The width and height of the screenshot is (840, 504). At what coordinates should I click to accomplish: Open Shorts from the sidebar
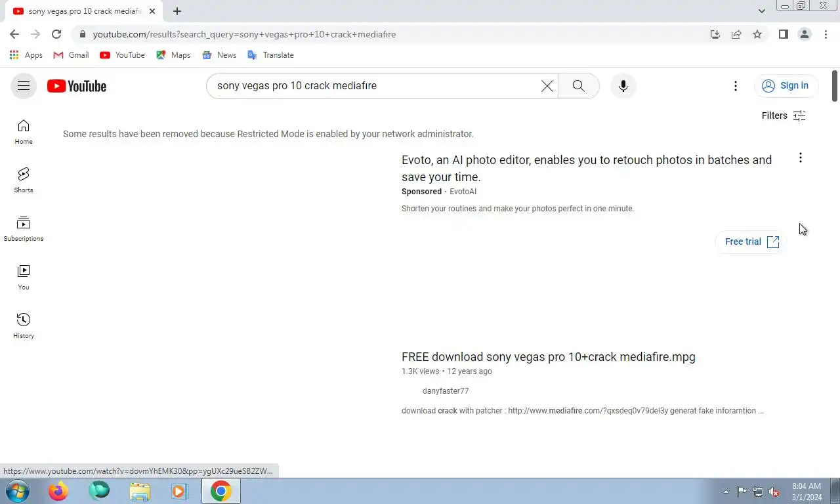coord(24,180)
